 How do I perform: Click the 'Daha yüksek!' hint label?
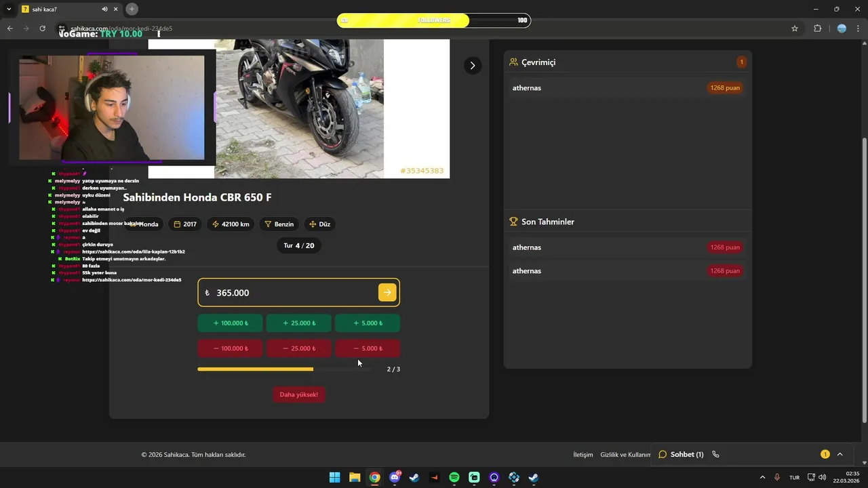click(298, 394)
